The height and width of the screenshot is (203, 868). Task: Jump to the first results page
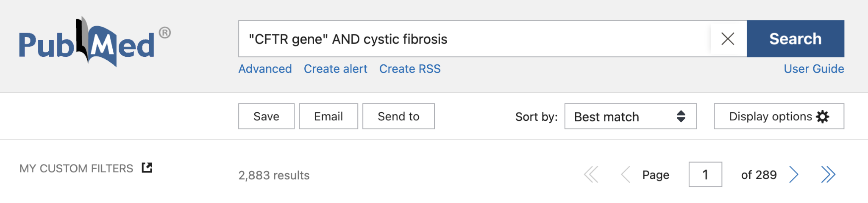click(x=591, y=175)
